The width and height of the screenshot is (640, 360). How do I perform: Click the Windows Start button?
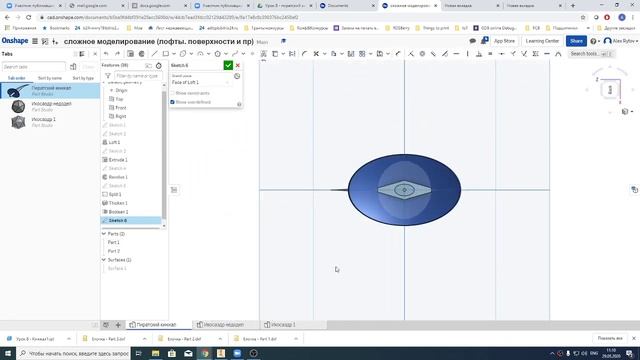(8, 353)
